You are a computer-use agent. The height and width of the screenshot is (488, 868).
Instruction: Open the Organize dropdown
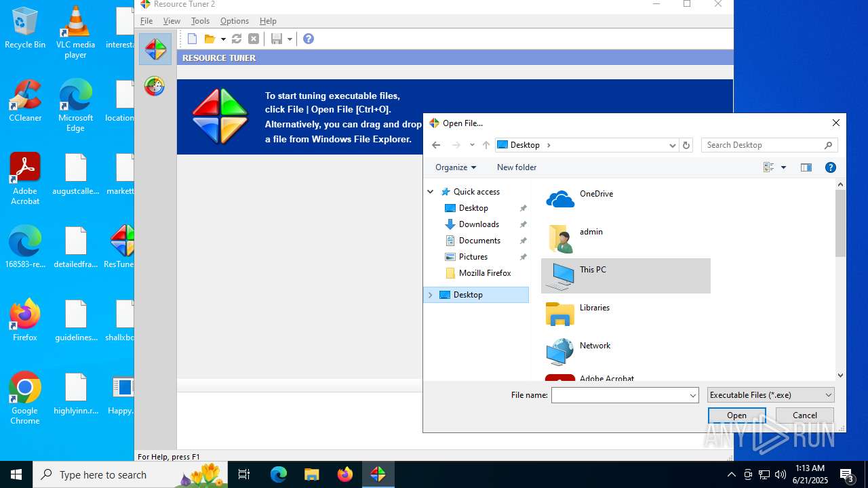[456, 167]
